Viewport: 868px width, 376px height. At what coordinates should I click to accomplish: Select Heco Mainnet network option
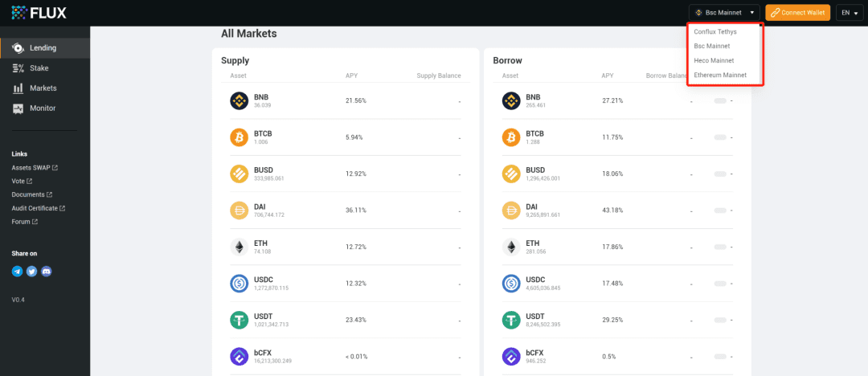point(714,60)
